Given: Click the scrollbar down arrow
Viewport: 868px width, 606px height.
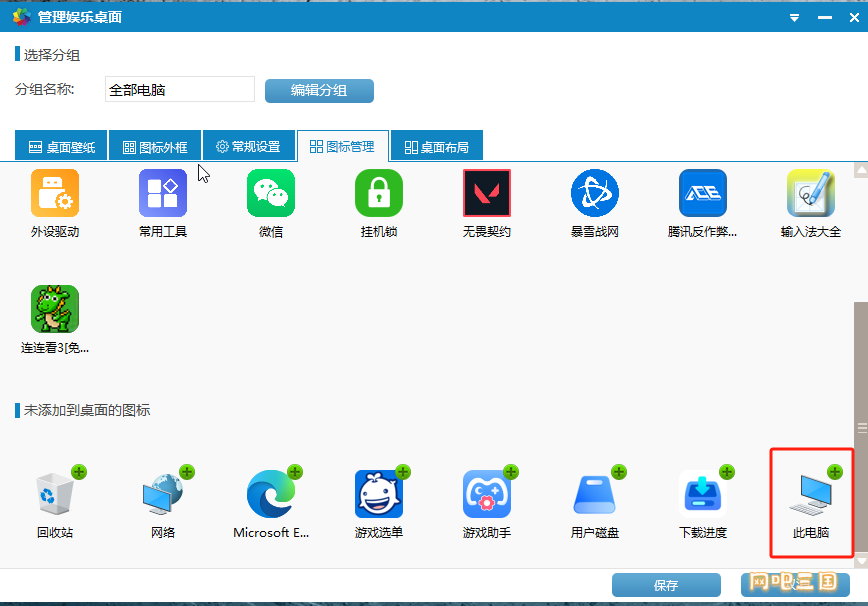Looking at the screenshot, I should [x=861, y=560].
